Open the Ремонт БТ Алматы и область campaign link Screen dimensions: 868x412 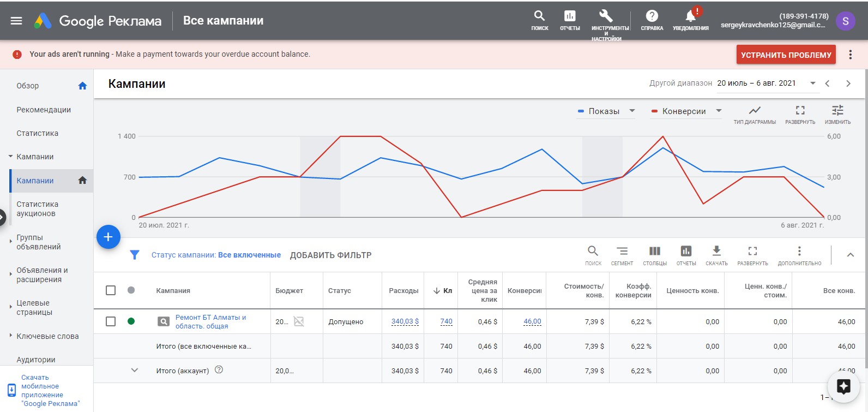click(210, 321)
